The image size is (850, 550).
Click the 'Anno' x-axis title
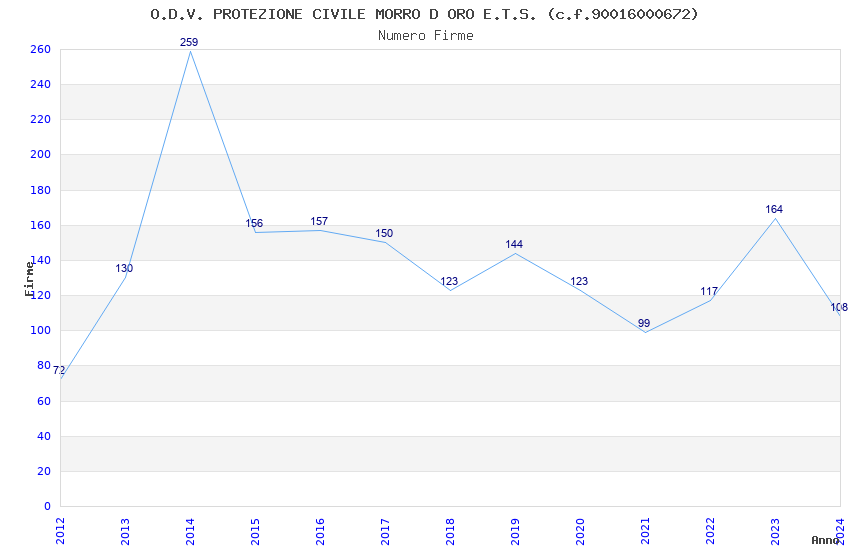[x=825, y=540]
